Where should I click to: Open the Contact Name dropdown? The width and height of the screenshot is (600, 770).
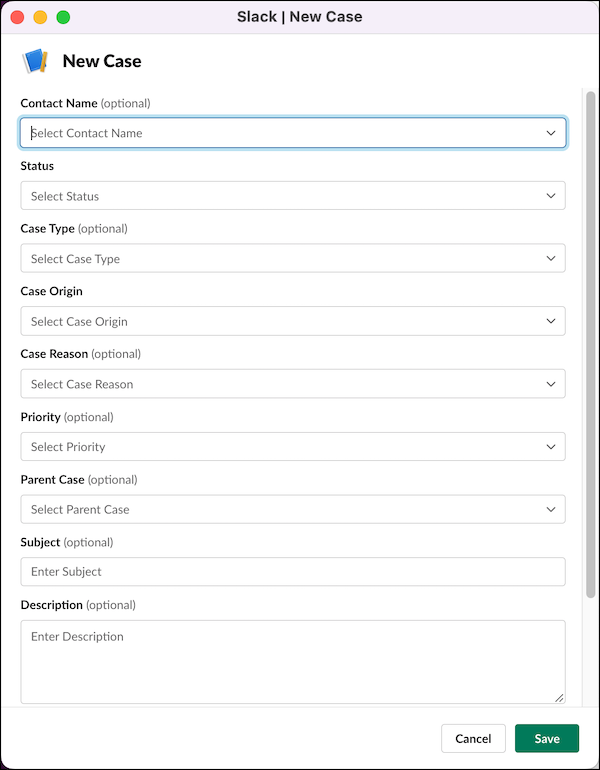tap(293, 133)
